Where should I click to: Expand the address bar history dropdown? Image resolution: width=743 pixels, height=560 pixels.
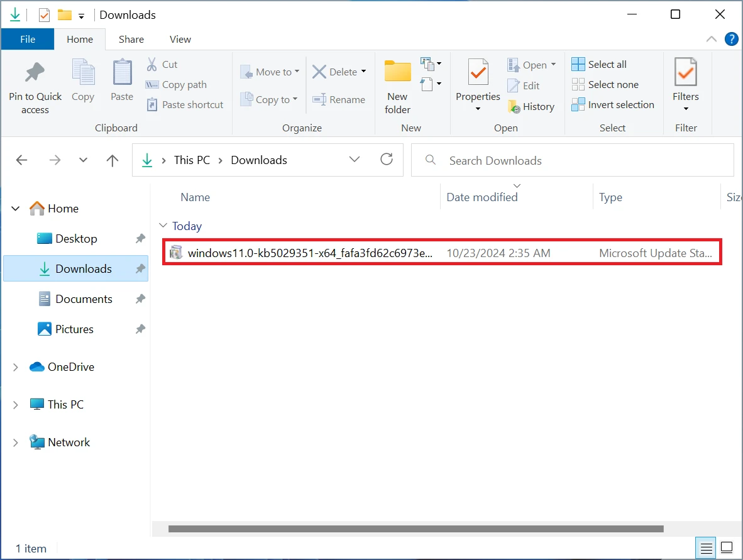click(355, 159)
